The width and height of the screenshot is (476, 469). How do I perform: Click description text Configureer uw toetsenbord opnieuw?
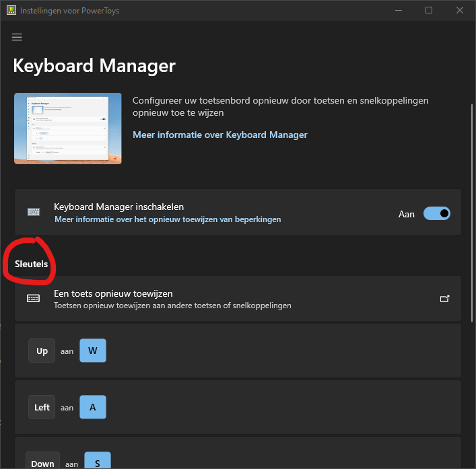281,106
